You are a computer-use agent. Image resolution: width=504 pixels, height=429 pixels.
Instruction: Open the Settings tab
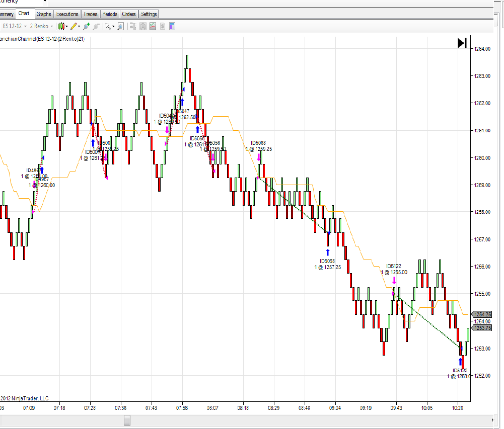point(149,14)
